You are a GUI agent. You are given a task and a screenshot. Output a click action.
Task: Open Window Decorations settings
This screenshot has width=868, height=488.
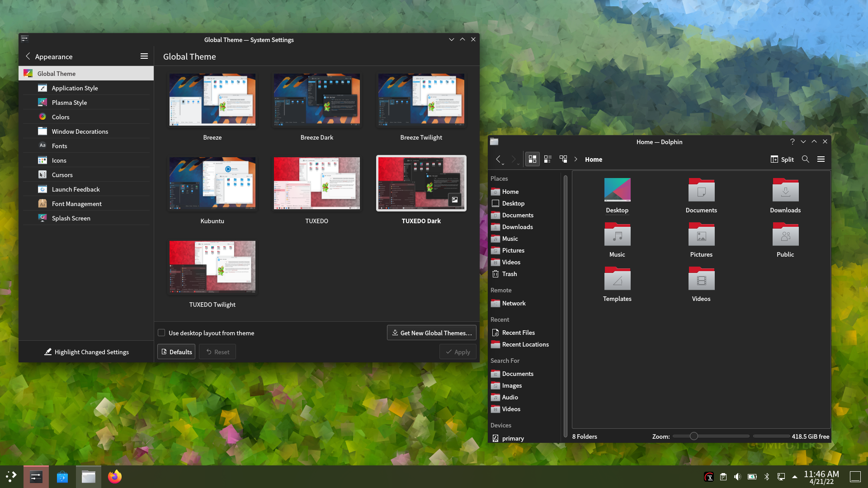86,131
